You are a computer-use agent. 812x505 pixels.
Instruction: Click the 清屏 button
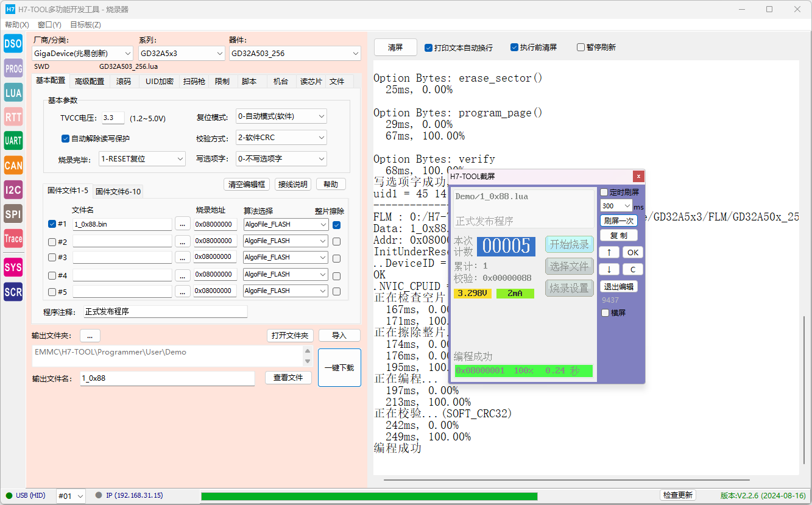tap(395, 48)
